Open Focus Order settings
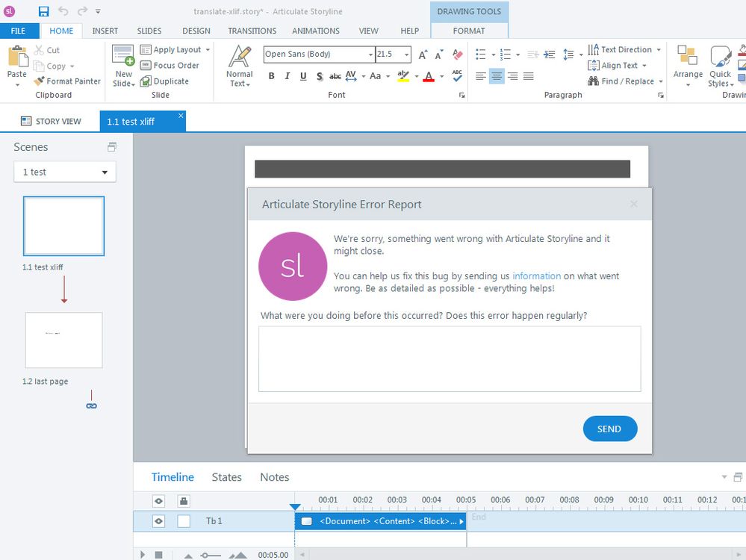The width and height of the screenshot is (746, 560). (x=170, y=65)
